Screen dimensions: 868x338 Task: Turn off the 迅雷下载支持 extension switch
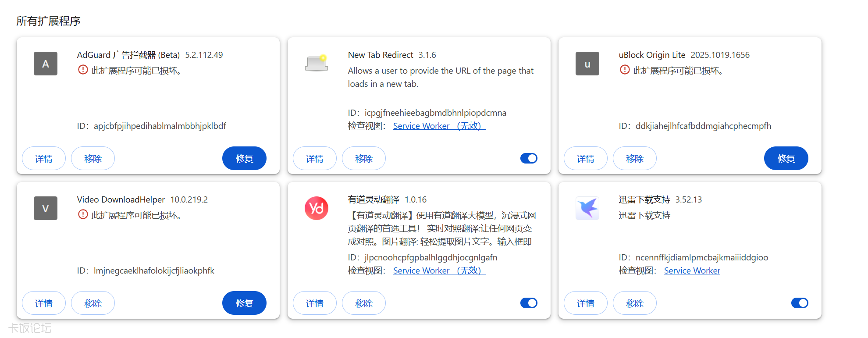(800, 303)
